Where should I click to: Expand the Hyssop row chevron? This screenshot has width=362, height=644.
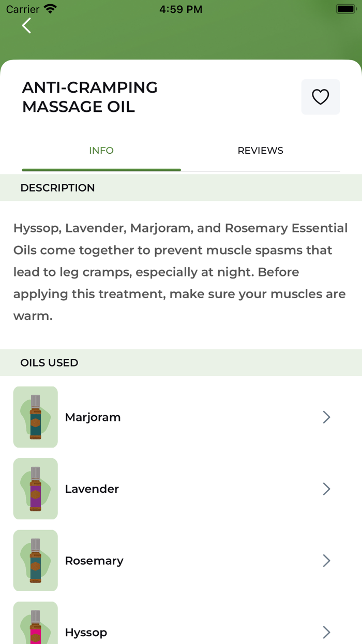pos(326,632)
